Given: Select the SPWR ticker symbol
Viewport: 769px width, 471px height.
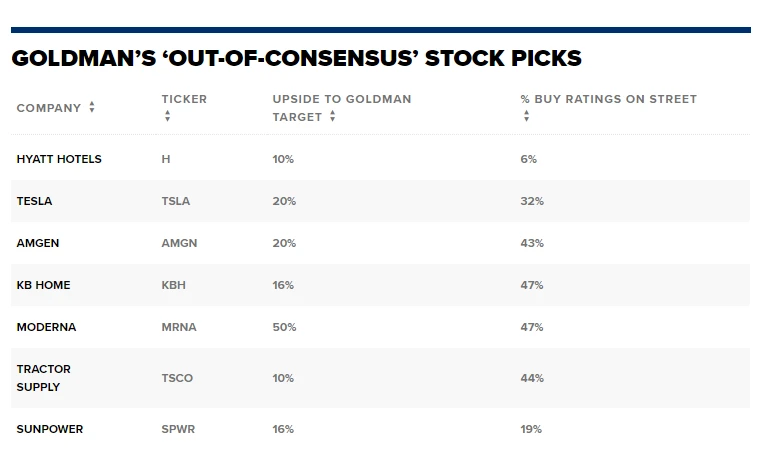Looking at the screenshot, I should (x=178, y=429).
